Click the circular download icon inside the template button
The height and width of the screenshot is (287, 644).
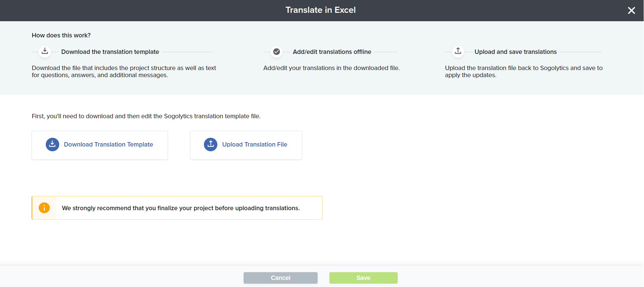52,144
